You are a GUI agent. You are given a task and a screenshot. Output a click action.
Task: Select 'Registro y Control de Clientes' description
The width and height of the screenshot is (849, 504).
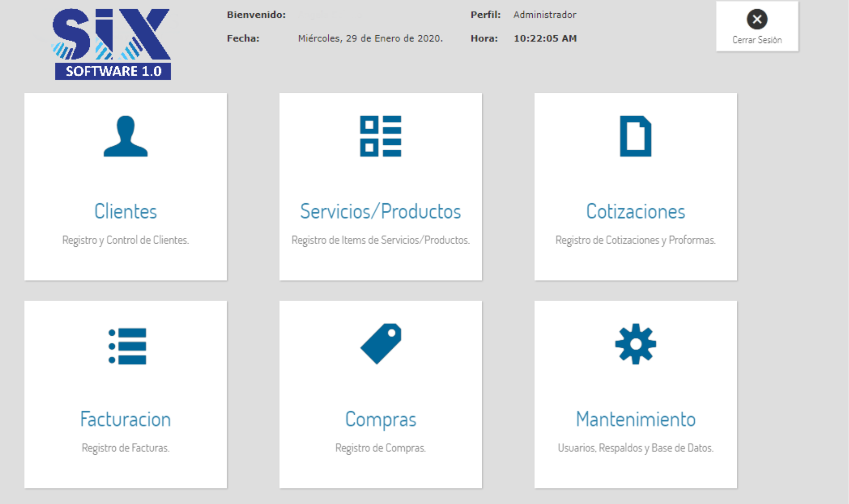pyautogui.click(x=126, y=240)
